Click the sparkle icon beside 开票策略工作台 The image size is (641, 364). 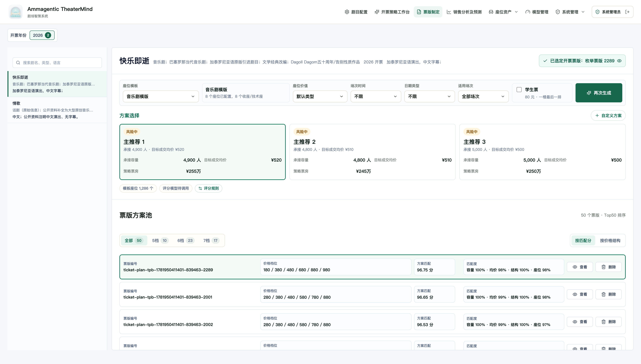tap(377, 12)
